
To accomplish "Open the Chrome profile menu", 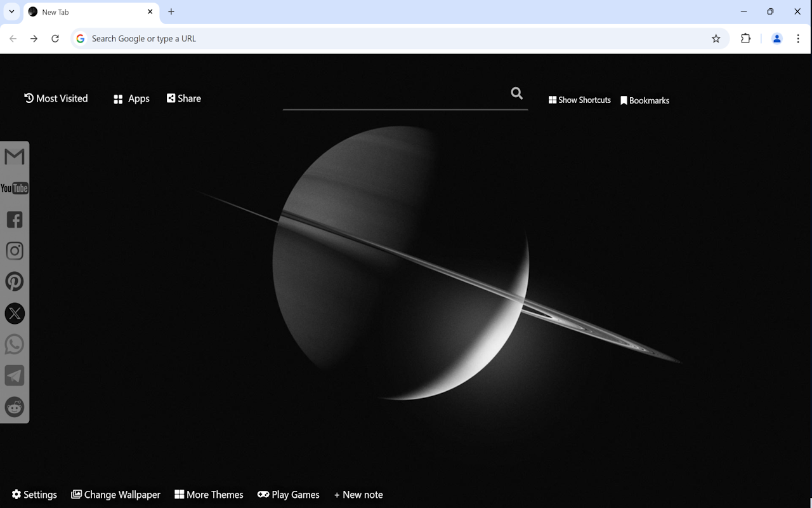I will tap(776, 38).
